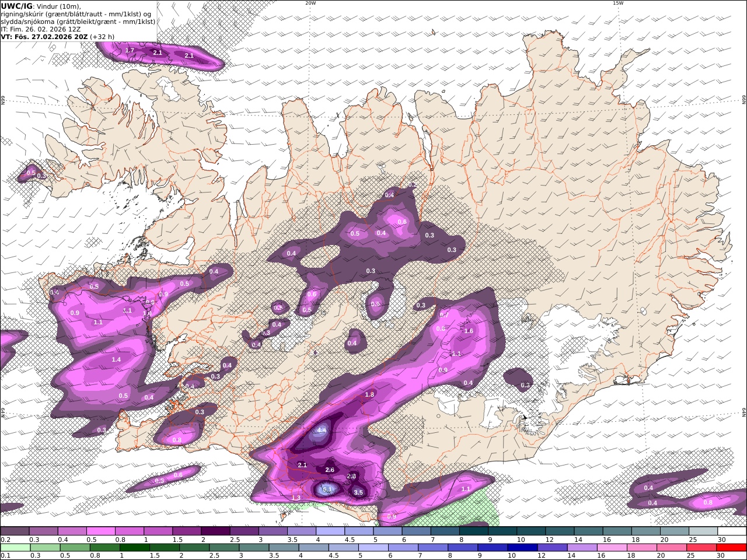Image resolution: width=747 pixels, height=560 pixels.
Task: Click the 1.8 value label on the map
Action: [x=369, y=394]
